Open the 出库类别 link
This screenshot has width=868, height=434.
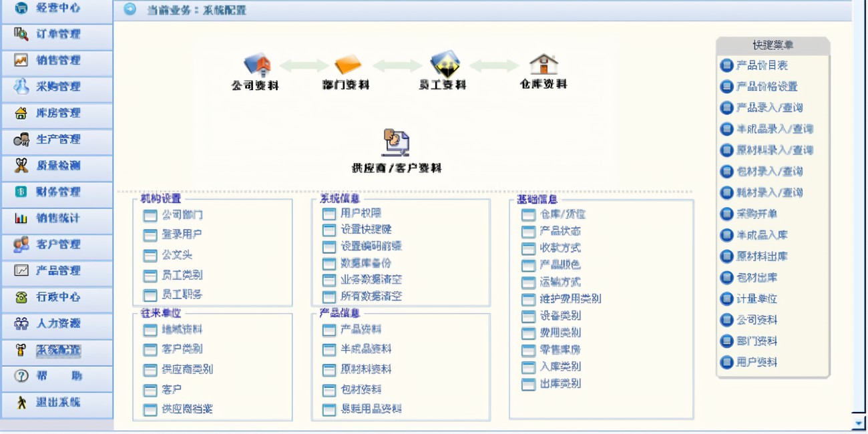(x=560, y=384)
